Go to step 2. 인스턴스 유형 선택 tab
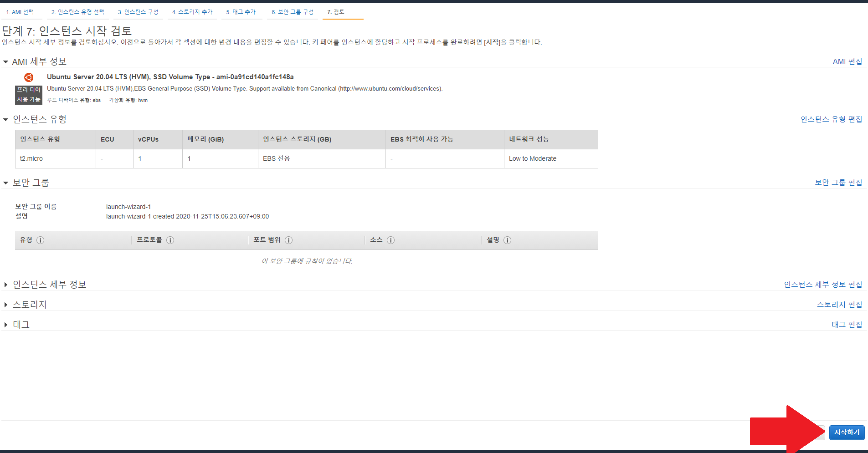 click(77, 12)
